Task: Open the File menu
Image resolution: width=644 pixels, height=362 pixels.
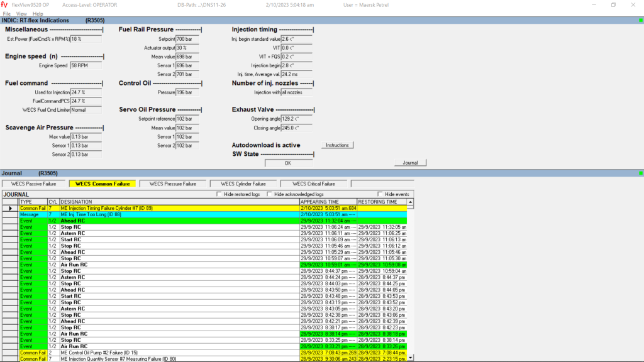Action: (x=6, y=13)
